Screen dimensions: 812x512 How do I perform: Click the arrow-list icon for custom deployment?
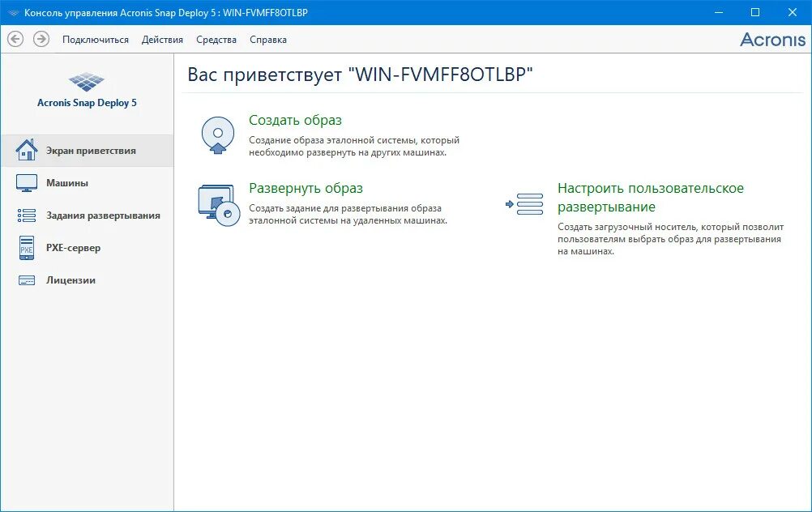(x=524, y=204)
